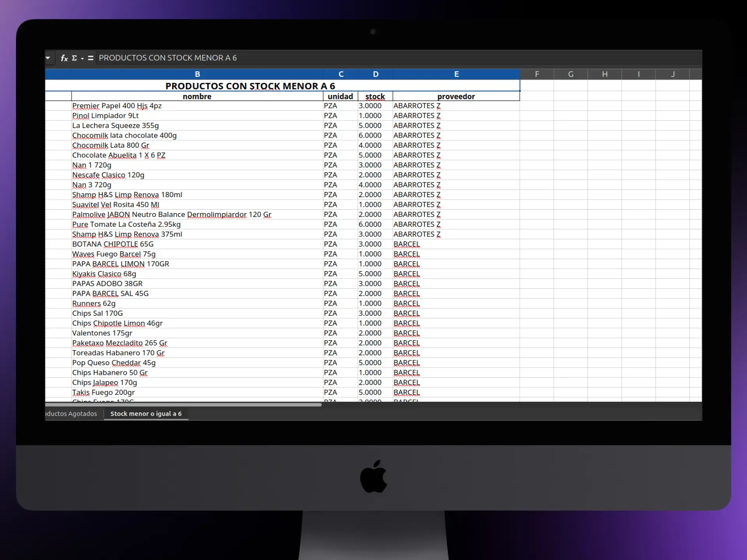The height and width of the screenshot is (560, 747).
Task: Select the Nan 3 720g cell
Action: pos(197,185)
